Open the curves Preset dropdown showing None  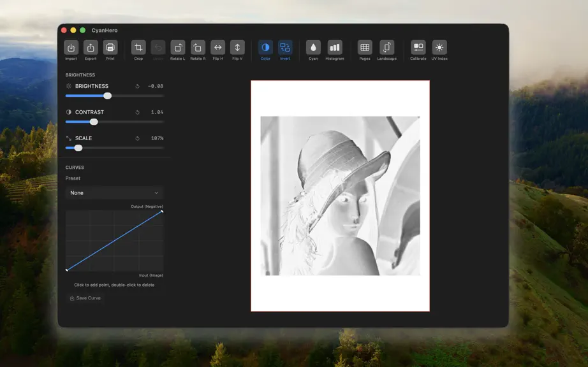(114, 193)
